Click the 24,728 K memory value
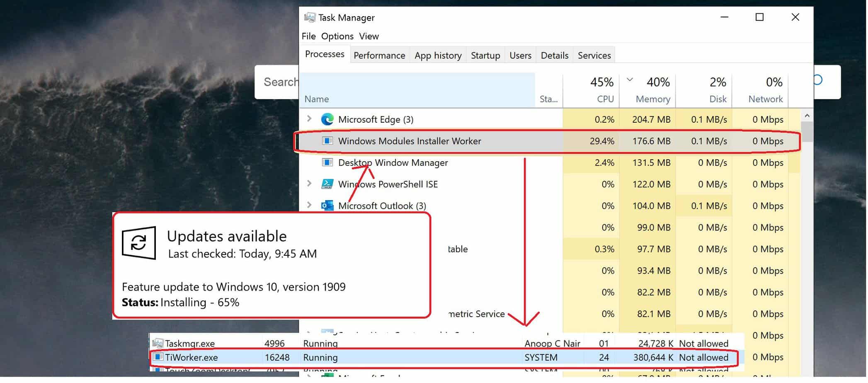 656,343
